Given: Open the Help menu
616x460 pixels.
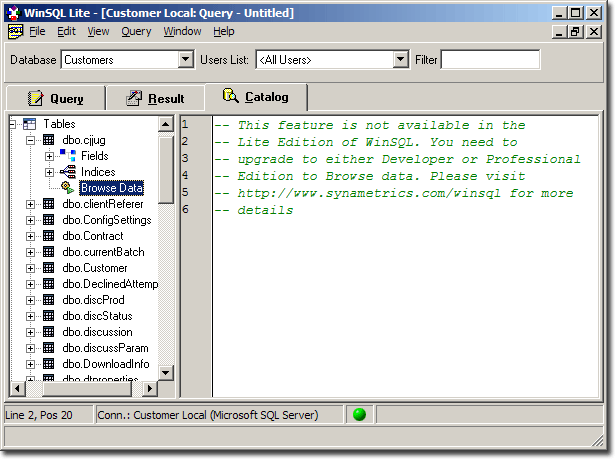Looking at the screenshot, I should point(224,31).
